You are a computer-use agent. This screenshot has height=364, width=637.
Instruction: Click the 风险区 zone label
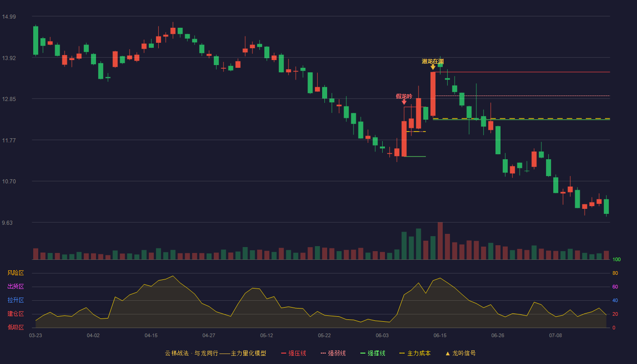(15, 273)
